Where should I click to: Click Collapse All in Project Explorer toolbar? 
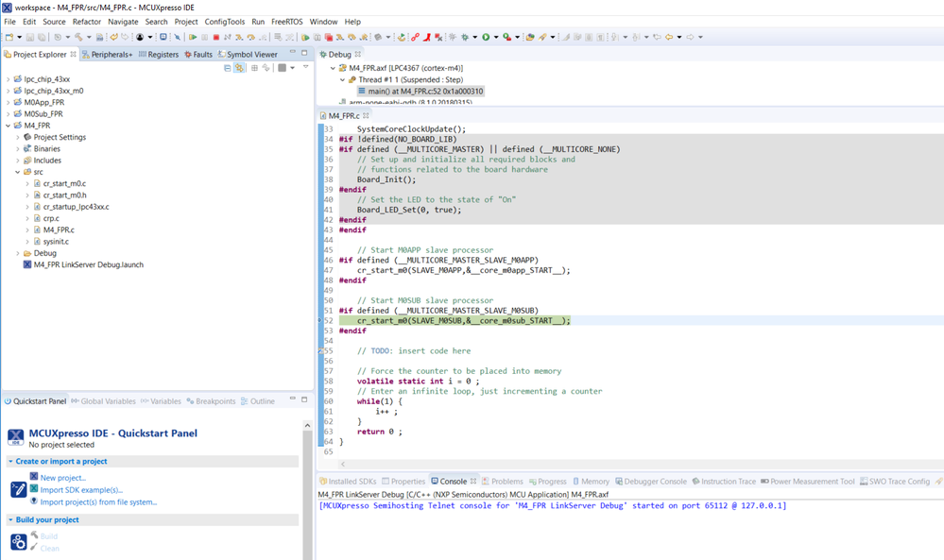pos(227,68)
